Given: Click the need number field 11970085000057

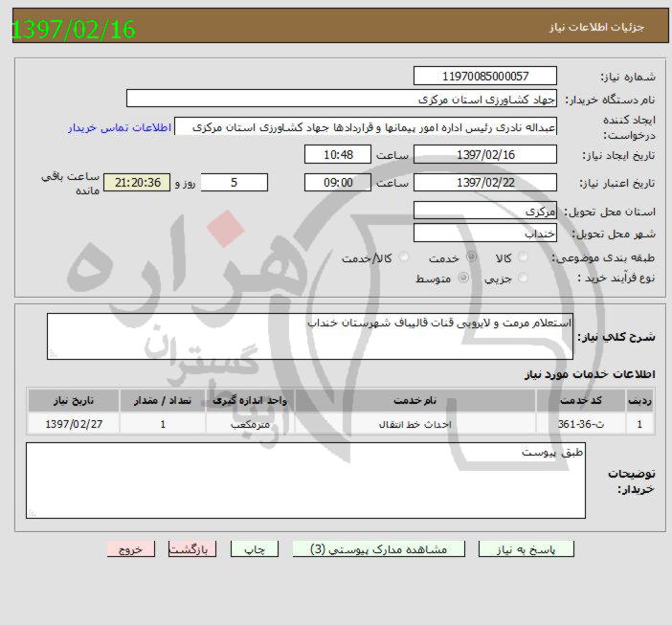Looking at the screenshot, I should 485,76.
